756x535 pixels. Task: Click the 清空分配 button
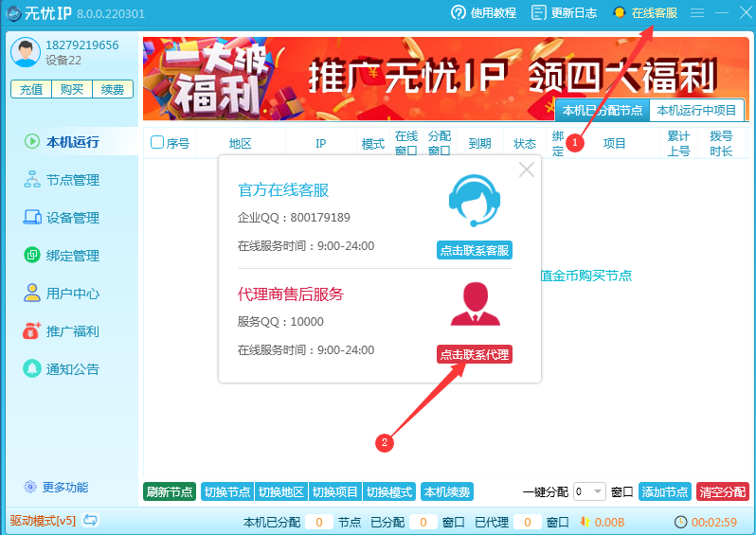tap(723, 491)
